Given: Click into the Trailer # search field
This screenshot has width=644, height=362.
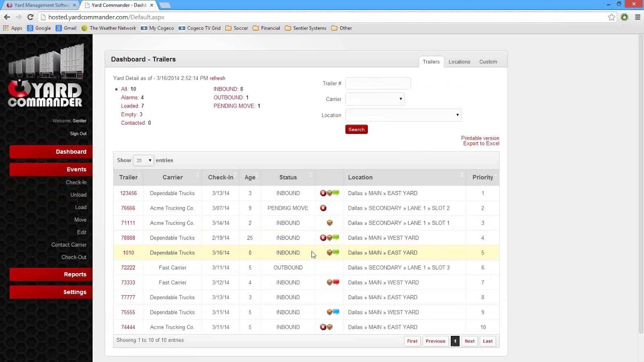Looking at the screenshot, I should coord(378,83).
